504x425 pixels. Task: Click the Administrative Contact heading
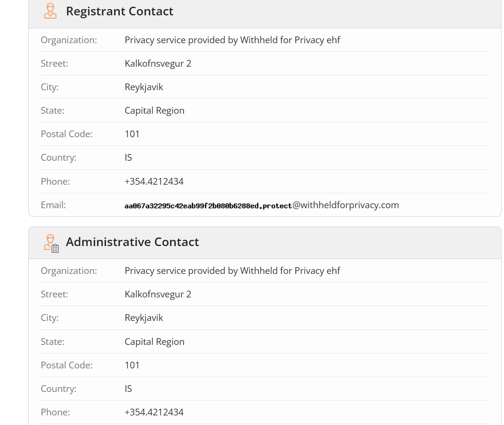(x=132, y=242)
